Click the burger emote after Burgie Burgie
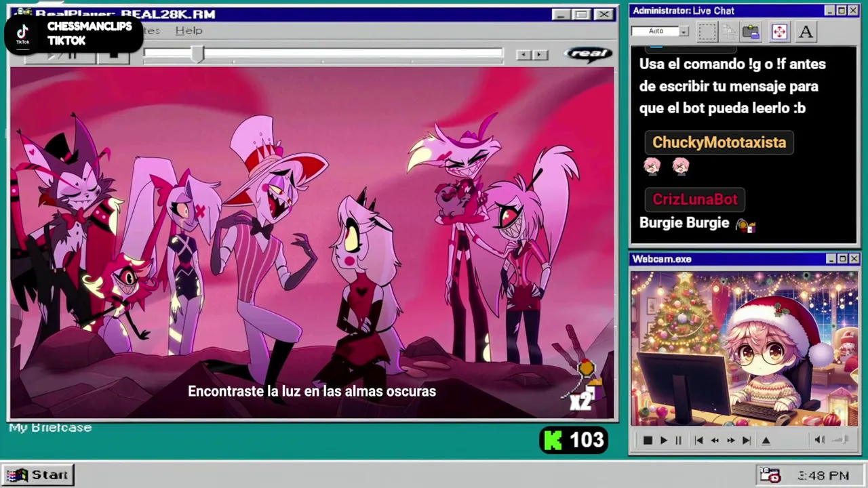The height and width of the screenshot is (488, 868). pos(745,226)
